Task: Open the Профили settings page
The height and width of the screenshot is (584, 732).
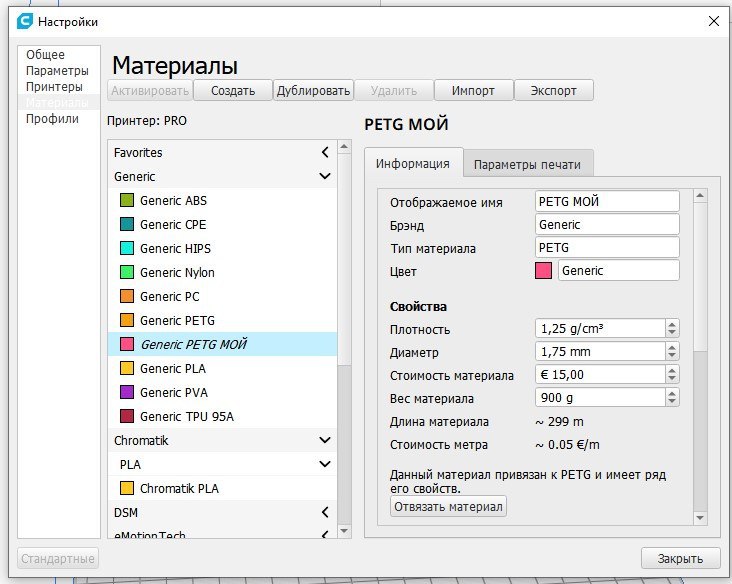Action: 52,119
